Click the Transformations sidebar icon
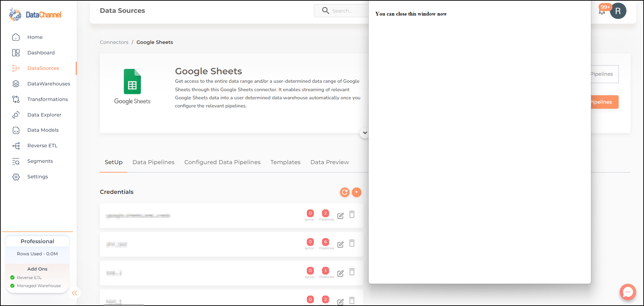The height and width of the screenshot is (306, 644). (x=16, y=99)
